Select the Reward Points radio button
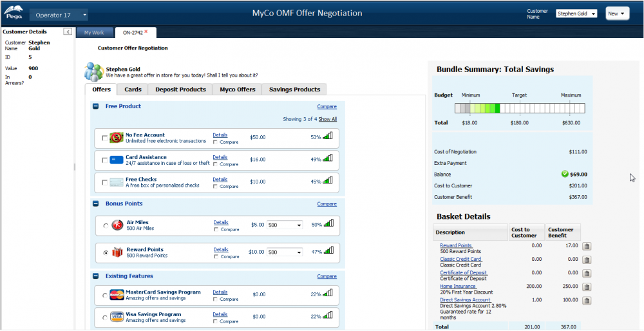 (x=106, y=253)
